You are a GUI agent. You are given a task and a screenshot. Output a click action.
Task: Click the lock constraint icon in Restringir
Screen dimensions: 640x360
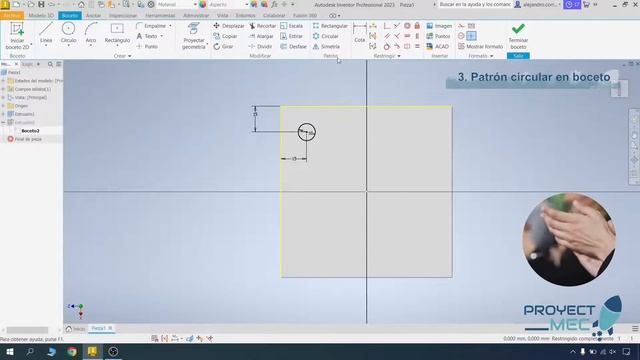point(417,26)
